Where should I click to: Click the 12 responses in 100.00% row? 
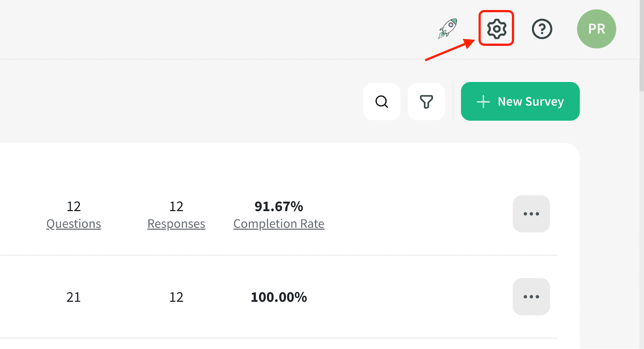176,297
